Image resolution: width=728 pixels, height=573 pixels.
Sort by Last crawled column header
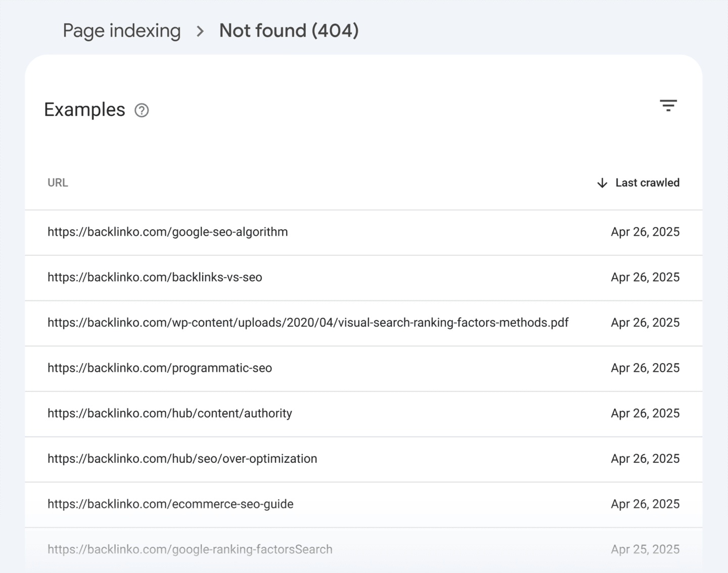[x=647, y=183]
